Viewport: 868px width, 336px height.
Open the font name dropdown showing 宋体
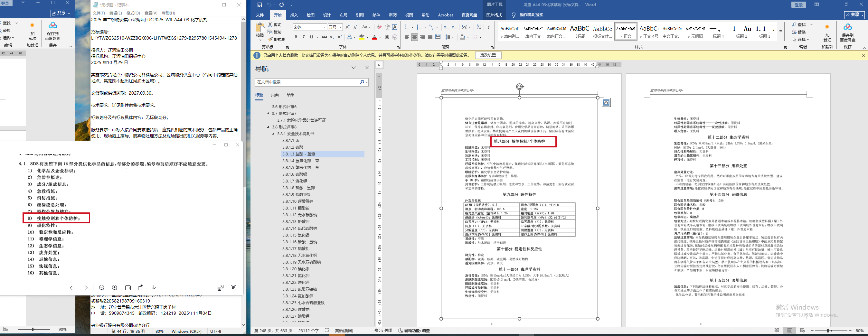pos(325,27)
